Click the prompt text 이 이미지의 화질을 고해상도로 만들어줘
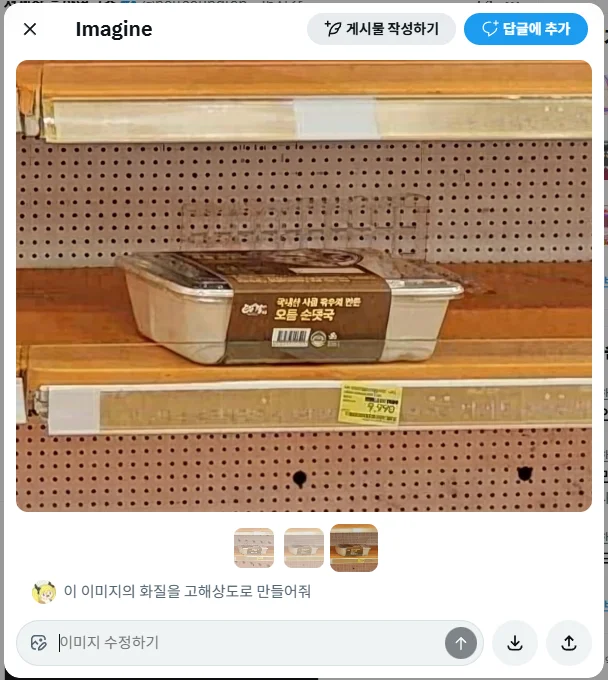Image resolution: width=608 pixels, height=680 pixels. pos(187,591)
